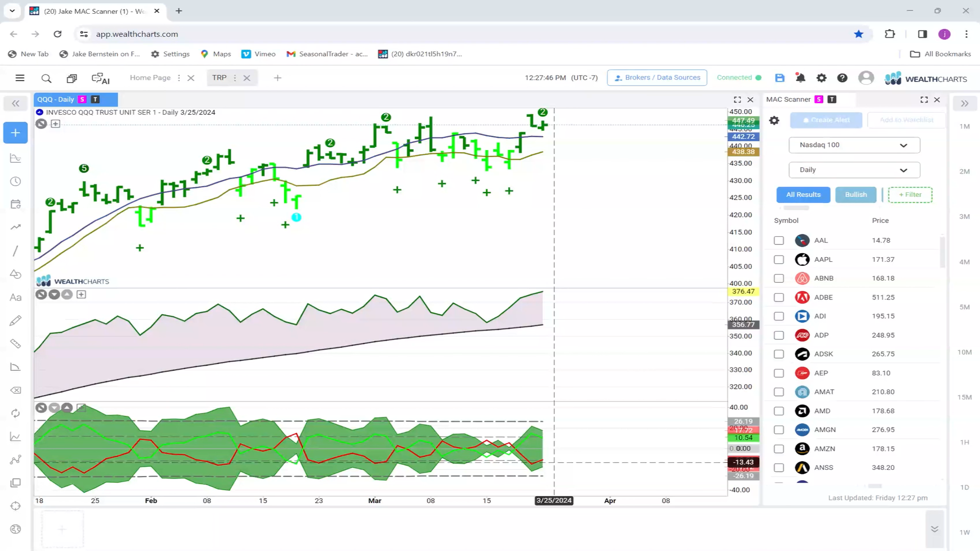Expand the bottom panel double chevron
Screen dimensions: 980x551
pos(935,529)
